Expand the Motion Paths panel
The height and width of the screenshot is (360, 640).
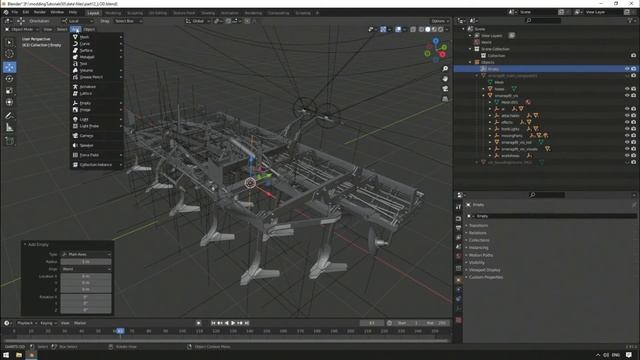[x=480, y=255]
